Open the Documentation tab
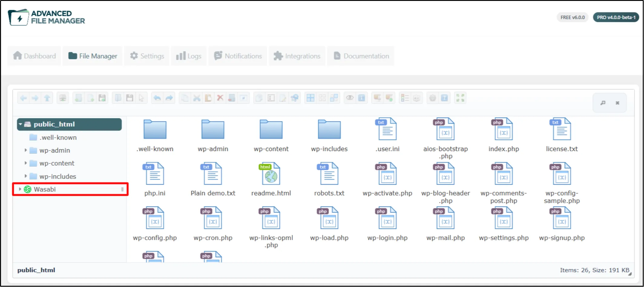This screenshot has width=644, height=287. [361, 56]
